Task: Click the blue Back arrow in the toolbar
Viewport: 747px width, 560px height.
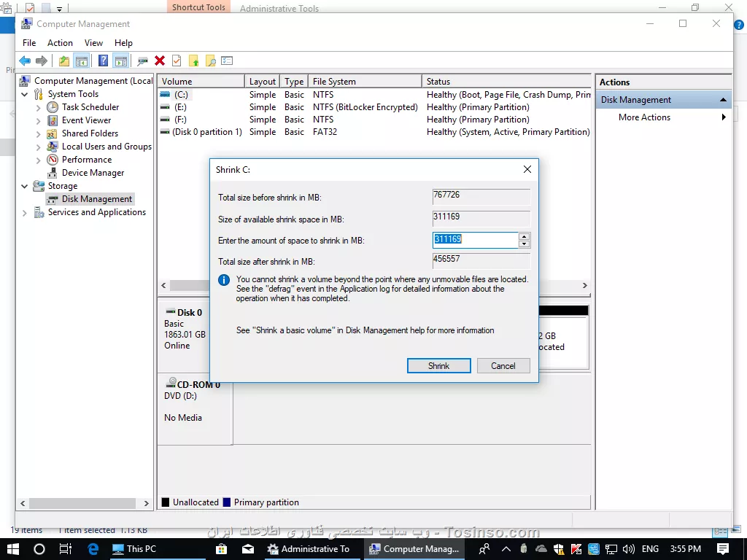Action: pyautogui.click(x=25, y=61)
